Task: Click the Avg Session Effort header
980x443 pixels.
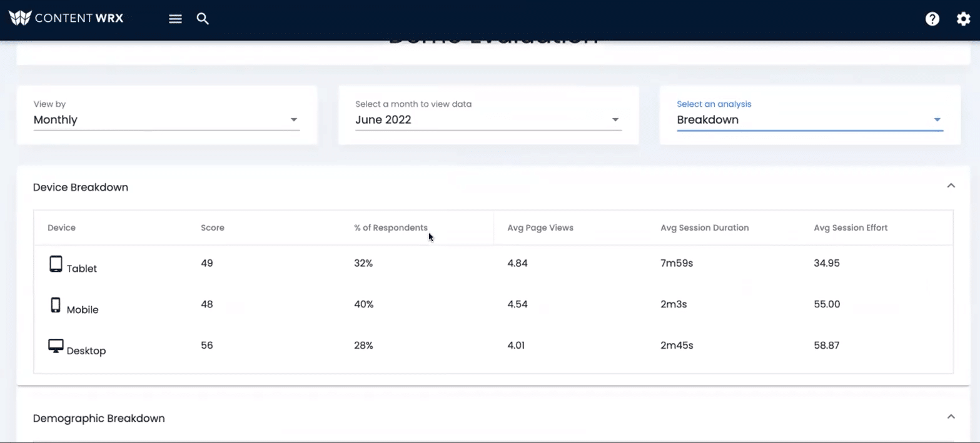Action: (851, 227)
